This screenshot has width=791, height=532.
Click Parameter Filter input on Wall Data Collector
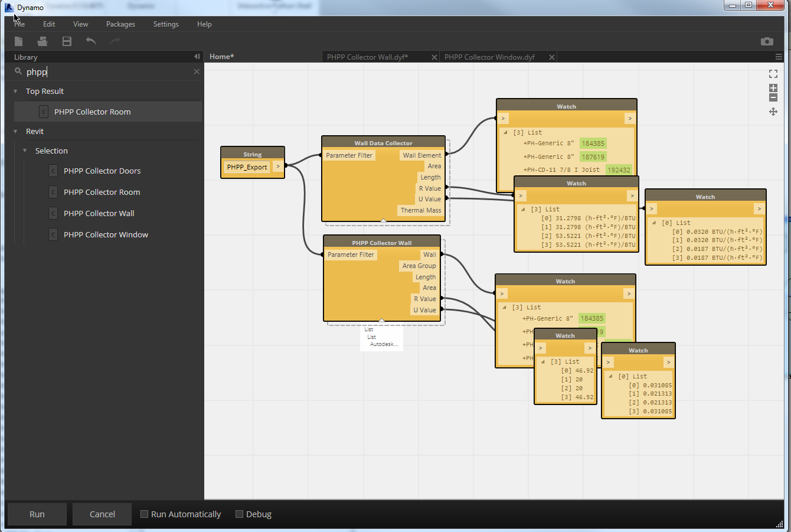pyautogui.click(x=349, y=155)
